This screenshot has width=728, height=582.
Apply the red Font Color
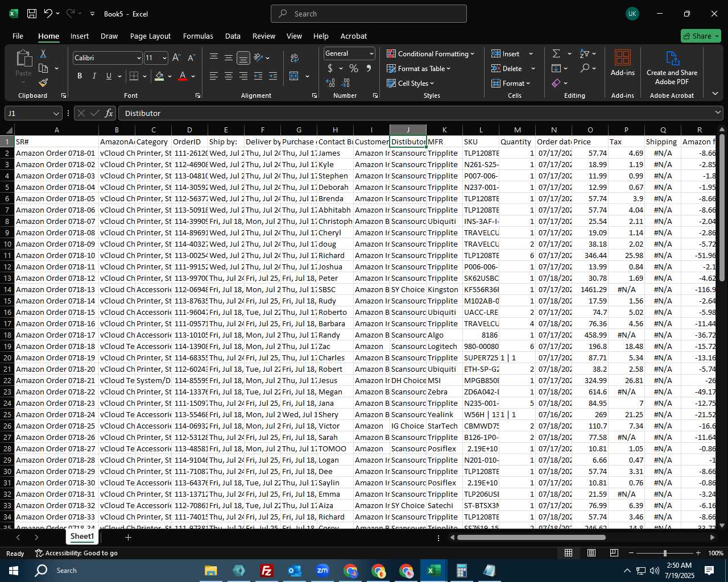[183, 76]
